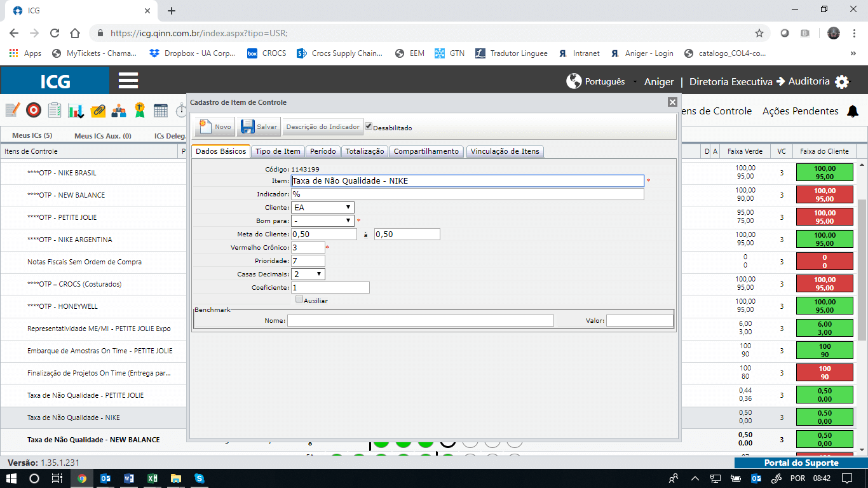Select row Notas Fiscais Sem Ordem de Compra
The height and width of the screenshot is (488, 868).
(85, 262)
